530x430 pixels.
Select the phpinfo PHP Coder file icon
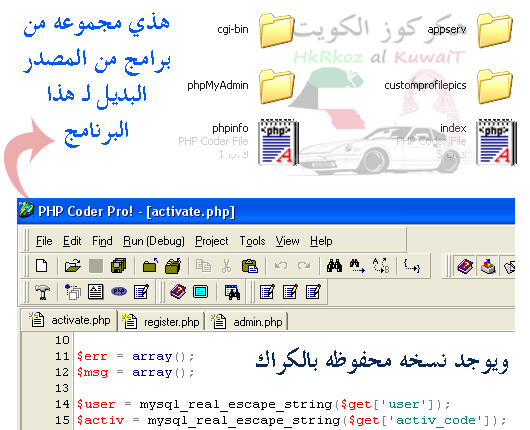point(278,142)
